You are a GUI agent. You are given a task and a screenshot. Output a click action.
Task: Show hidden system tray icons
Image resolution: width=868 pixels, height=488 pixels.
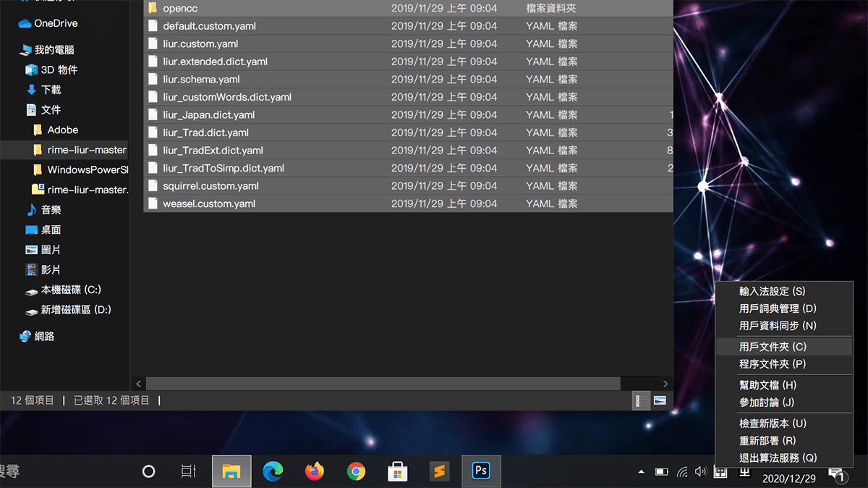pos(641,472)
